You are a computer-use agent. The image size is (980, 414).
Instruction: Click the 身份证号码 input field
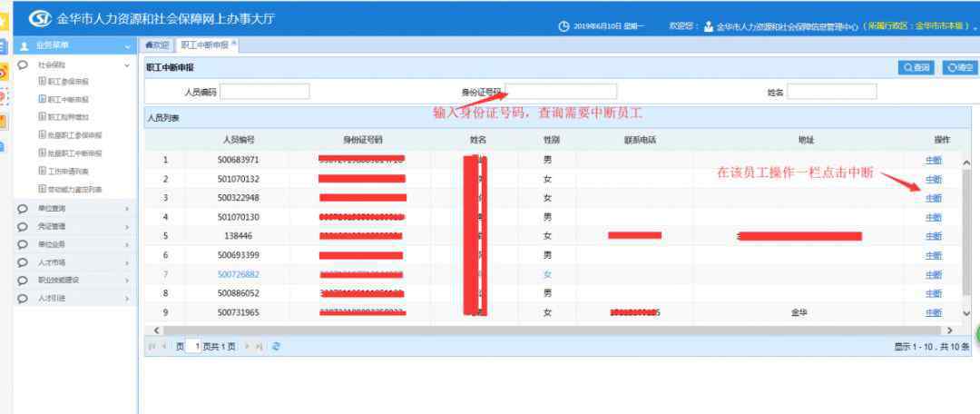561,92
